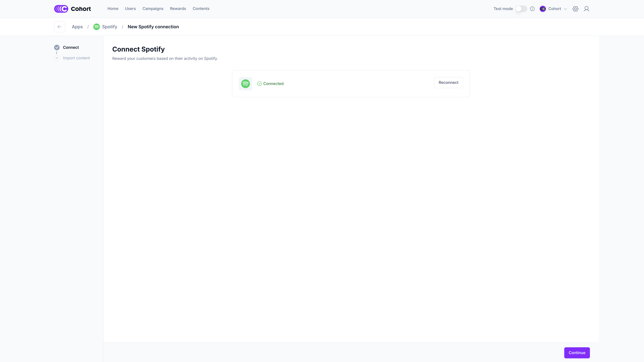Click the purple Continue button
The width and height of the screenshot is (644, 362).
pyautogui.click(x=577, y=352)
